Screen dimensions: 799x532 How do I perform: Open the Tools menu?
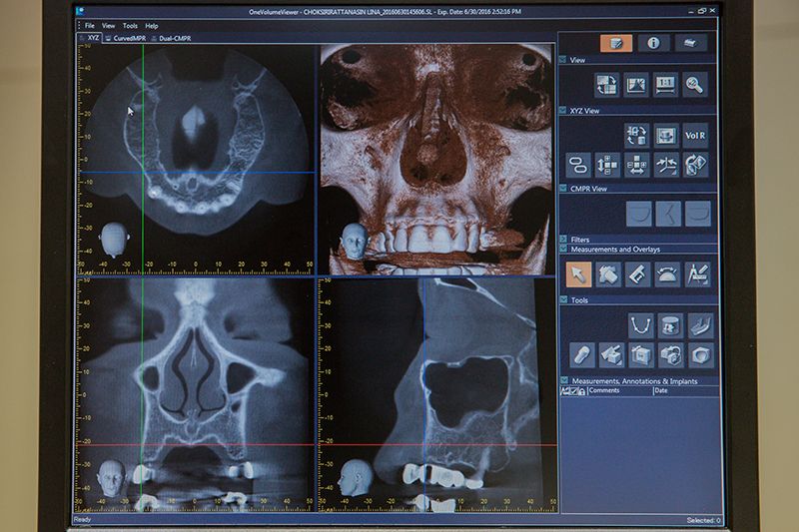point(130,26)
